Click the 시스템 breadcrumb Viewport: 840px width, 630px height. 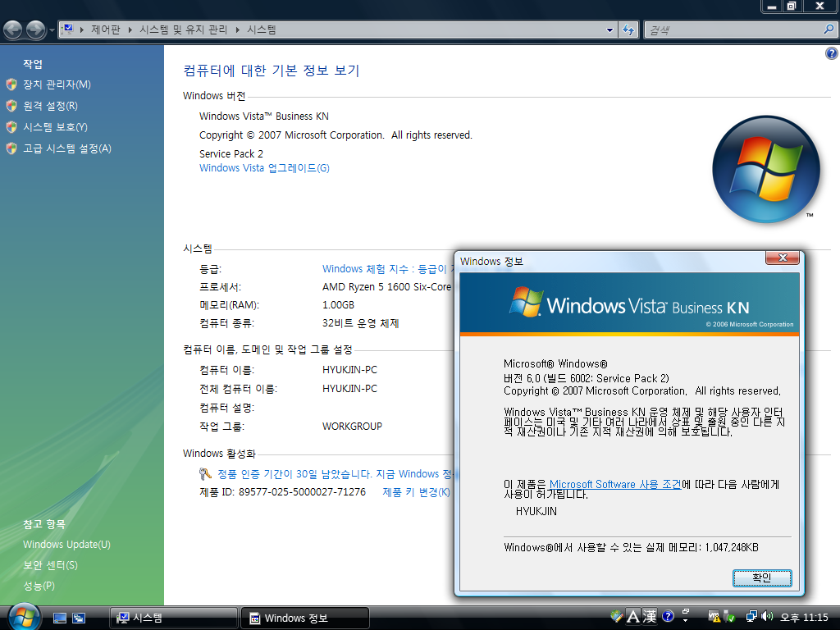pyautogui.click(x=262, y=30)
